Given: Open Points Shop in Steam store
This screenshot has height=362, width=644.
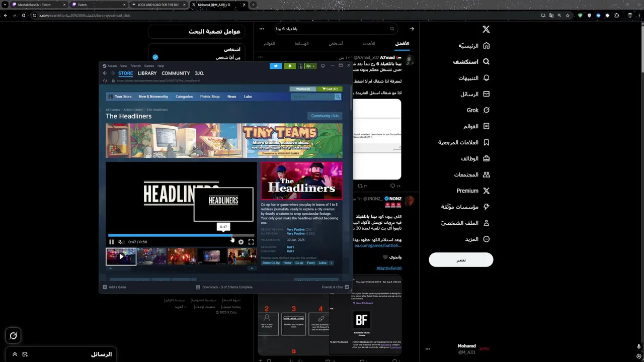Looking at the screenshot, I should pyautogui.click(x=210, y=97).
